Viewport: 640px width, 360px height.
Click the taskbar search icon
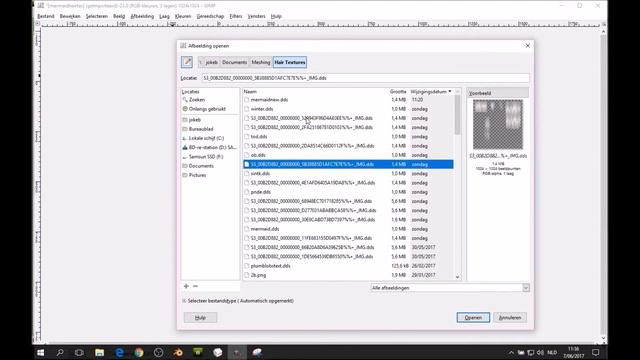60,353
